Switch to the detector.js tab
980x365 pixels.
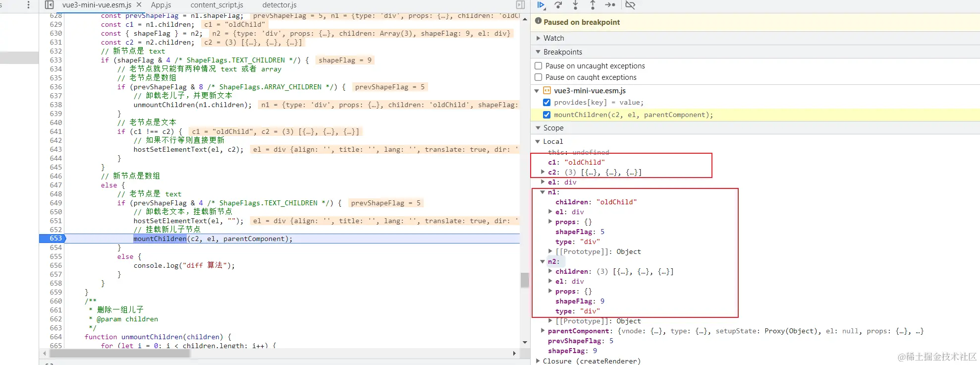pyautogui.click(x=279, y=5)
